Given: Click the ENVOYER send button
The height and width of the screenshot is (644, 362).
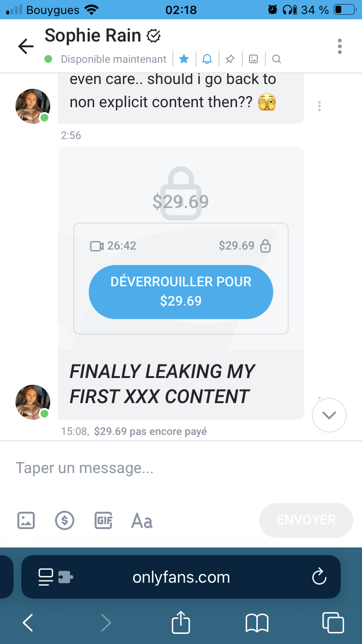Looking at the screenshot, I should pos(306,520).
